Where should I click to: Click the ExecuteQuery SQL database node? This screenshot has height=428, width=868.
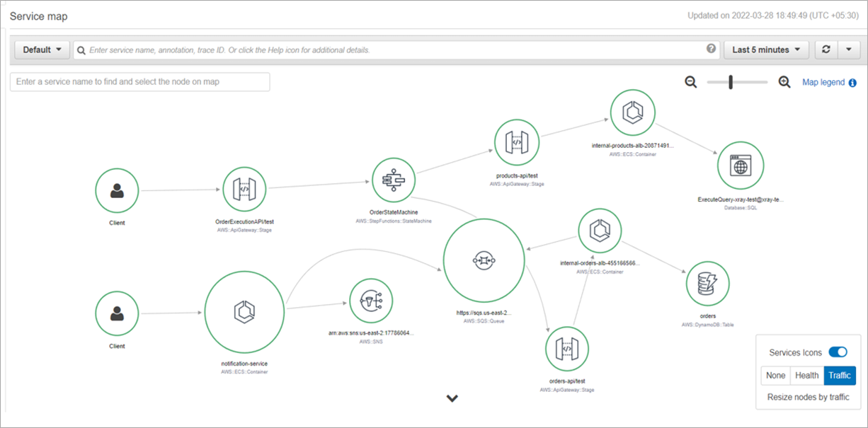coord(740,167)
